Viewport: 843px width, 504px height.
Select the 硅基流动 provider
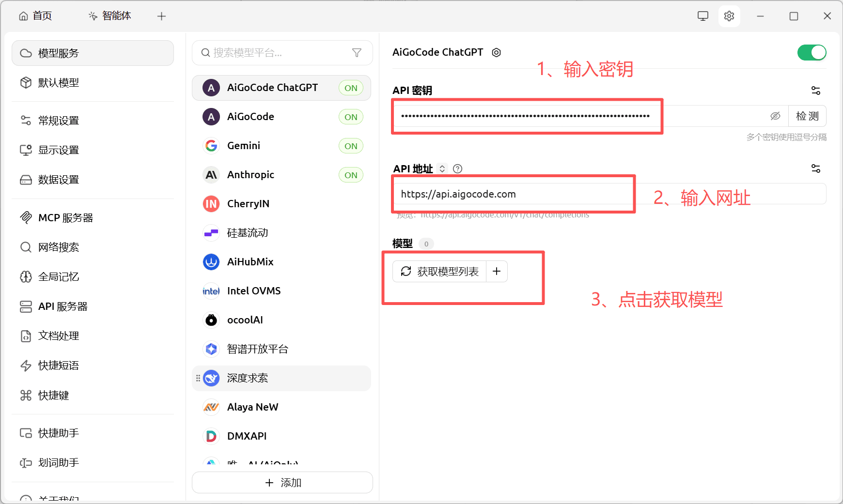(281, 233)
